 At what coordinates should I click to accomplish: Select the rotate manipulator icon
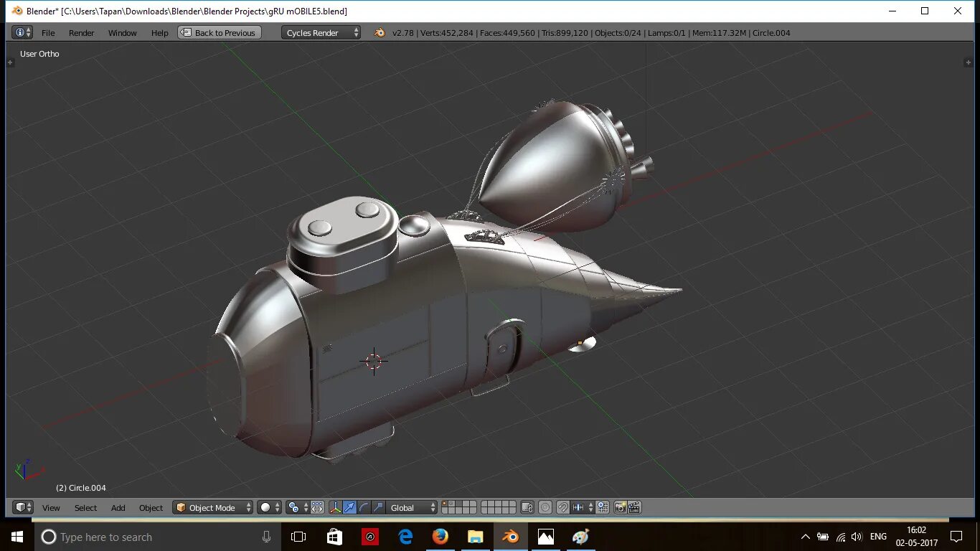coord(364,507)
